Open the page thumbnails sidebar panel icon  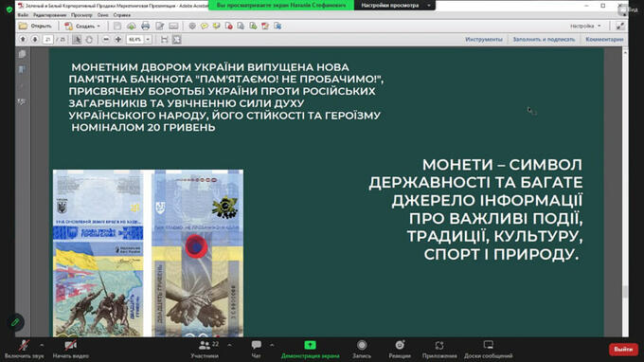coord(22,54)
